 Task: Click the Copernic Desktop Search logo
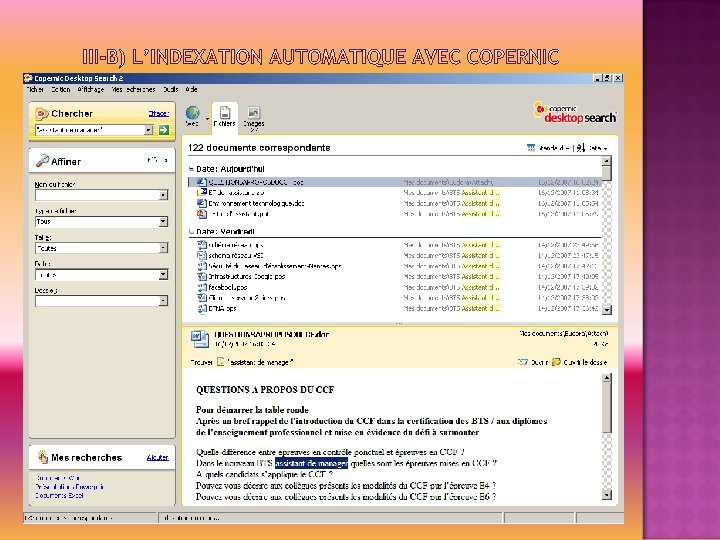click(575, 112)
